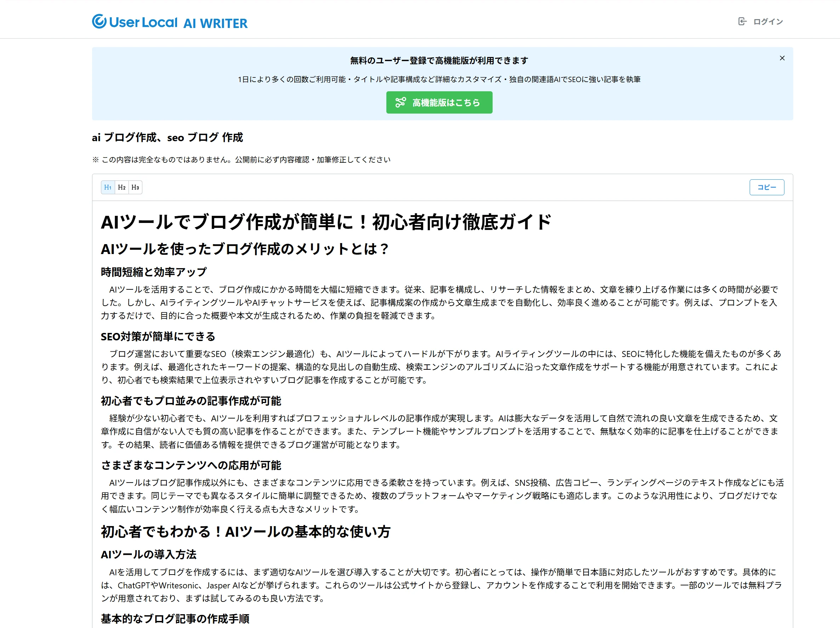Select the H3 heading filter icon

(x=136, y=187)
